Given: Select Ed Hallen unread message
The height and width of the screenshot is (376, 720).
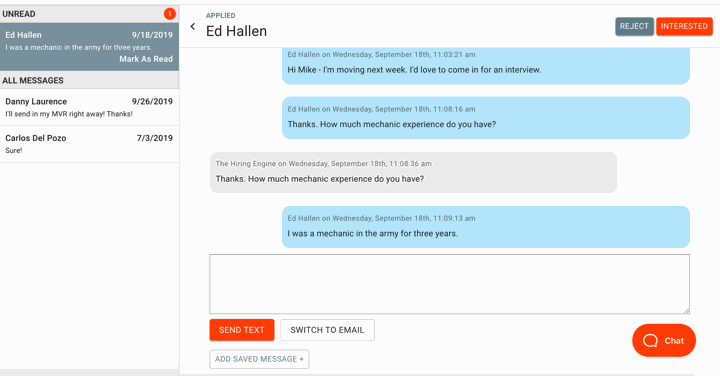Looking at the screenshot, I should (89, 46).
